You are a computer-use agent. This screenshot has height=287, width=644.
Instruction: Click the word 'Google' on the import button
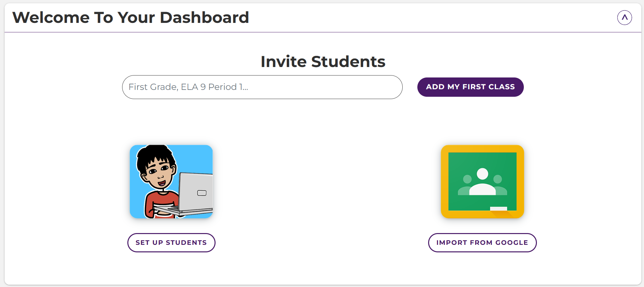(511, 243)
